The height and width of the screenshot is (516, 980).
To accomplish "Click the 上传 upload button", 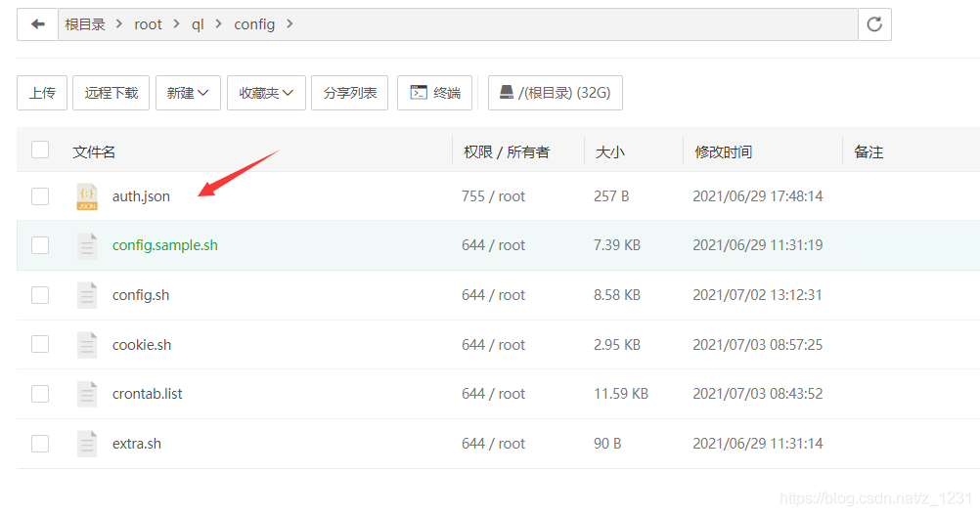I will pos(42,93).
